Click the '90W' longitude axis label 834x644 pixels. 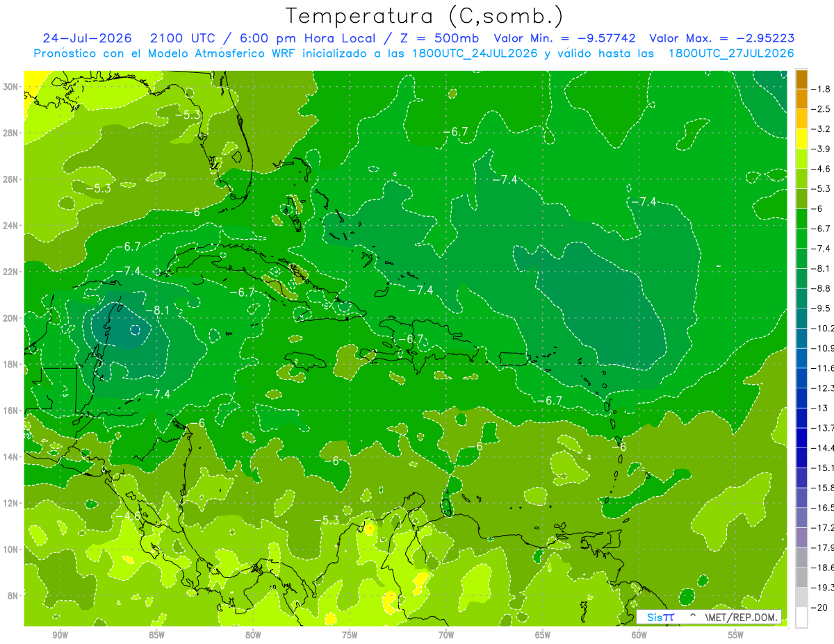[60, 635]
